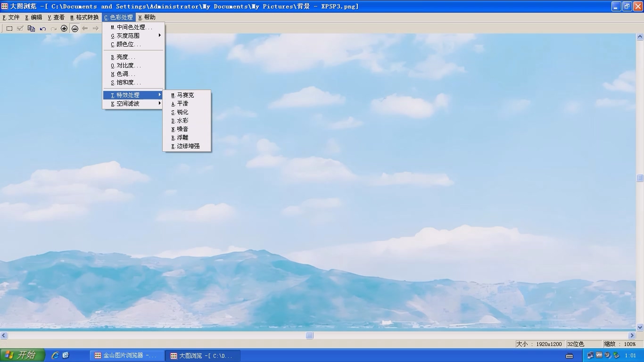The width and height of the screenshot is (644, 362).
Task: Open the 编辑 menu
Action: 34,17
